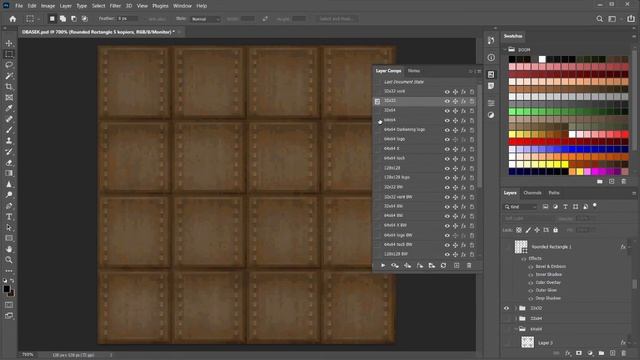Click Select and Mask button
Image resolution: width=640 pixels, height=360 pixels.
click(x=336, y=19)
